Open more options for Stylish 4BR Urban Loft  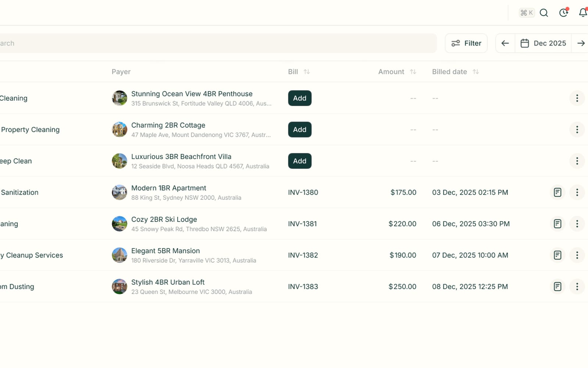pyautogui.click(x=577, y=287)
